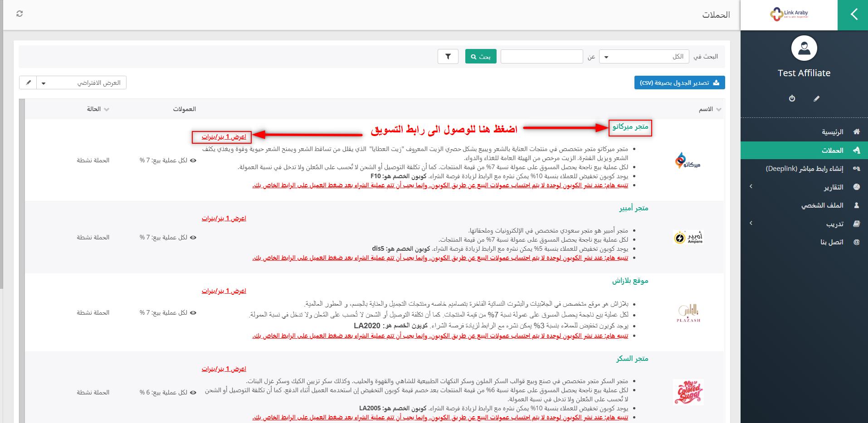Open التقارير in the sidebar
The height and width of the screenshot is (423, 868).
(834, 187)
